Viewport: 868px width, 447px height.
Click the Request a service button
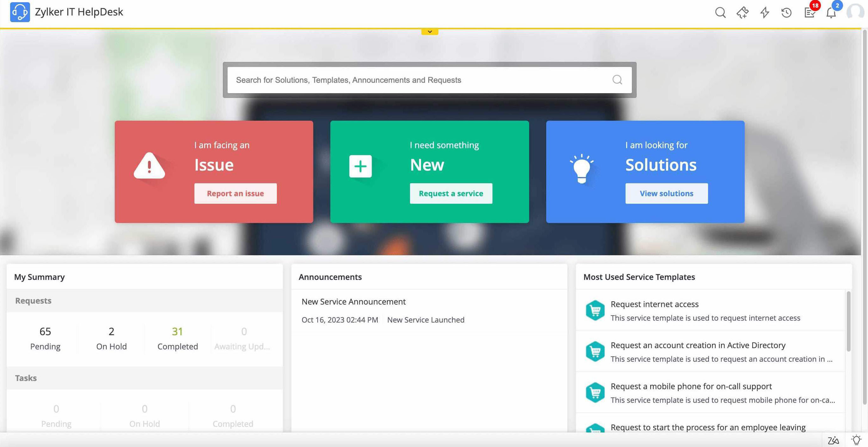451,193
